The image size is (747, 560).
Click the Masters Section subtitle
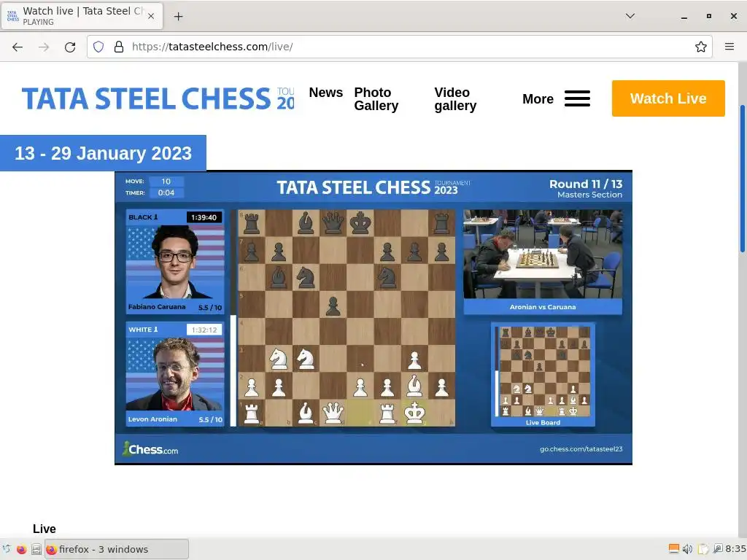coord(589,195)
